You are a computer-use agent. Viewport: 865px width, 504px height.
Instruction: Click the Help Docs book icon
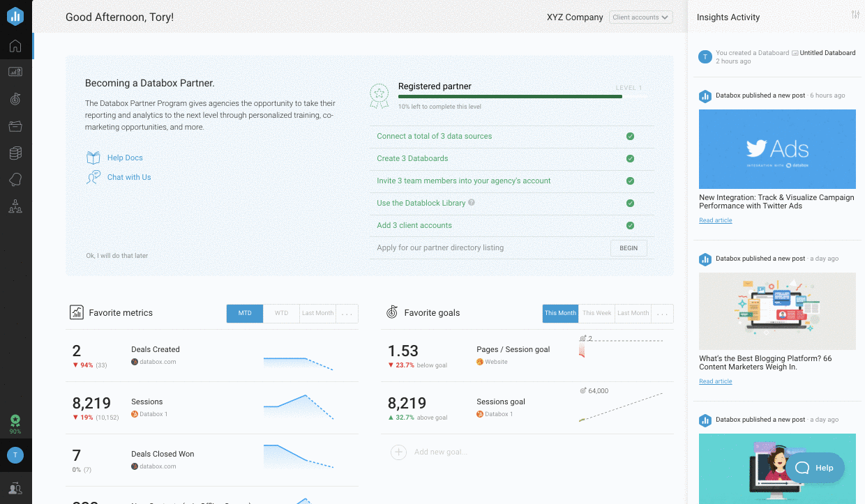point(93,158)
